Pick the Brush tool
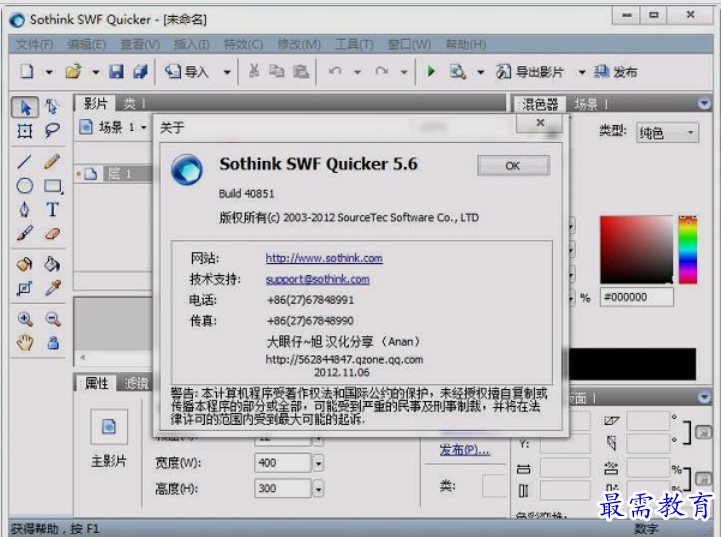721x537 pixels. (25, 234)
